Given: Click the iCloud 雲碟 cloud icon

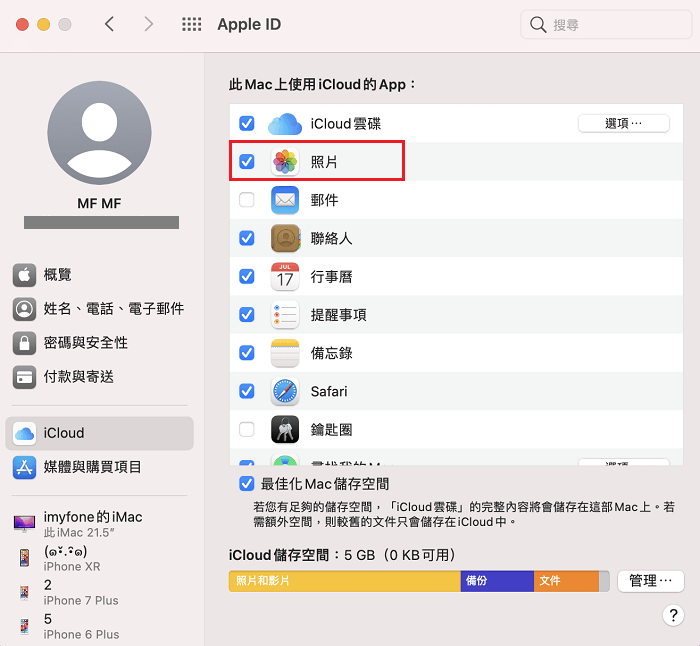Looking at the screenshot, I should pyautogui.click(x=285, y=124).
